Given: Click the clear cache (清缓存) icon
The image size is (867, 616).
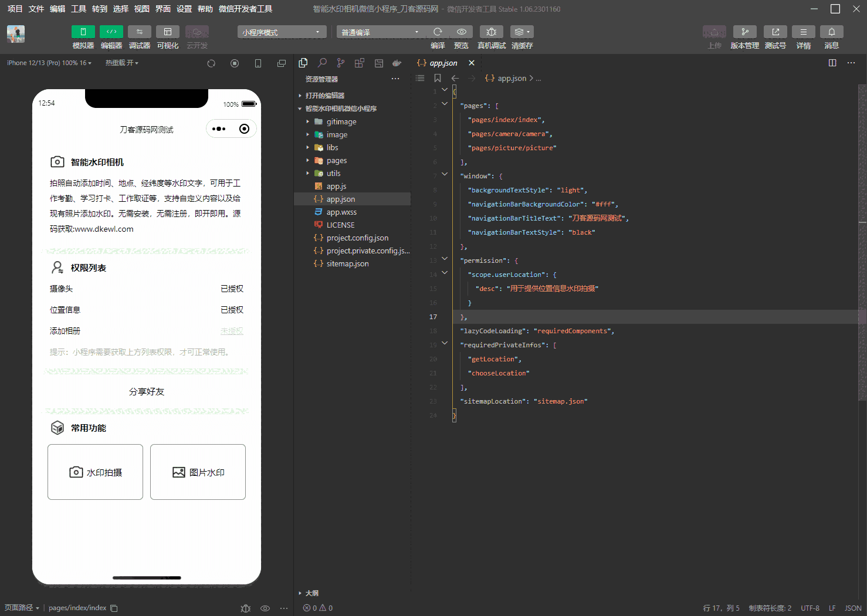Looking at the screenshot, I should 521,32.
